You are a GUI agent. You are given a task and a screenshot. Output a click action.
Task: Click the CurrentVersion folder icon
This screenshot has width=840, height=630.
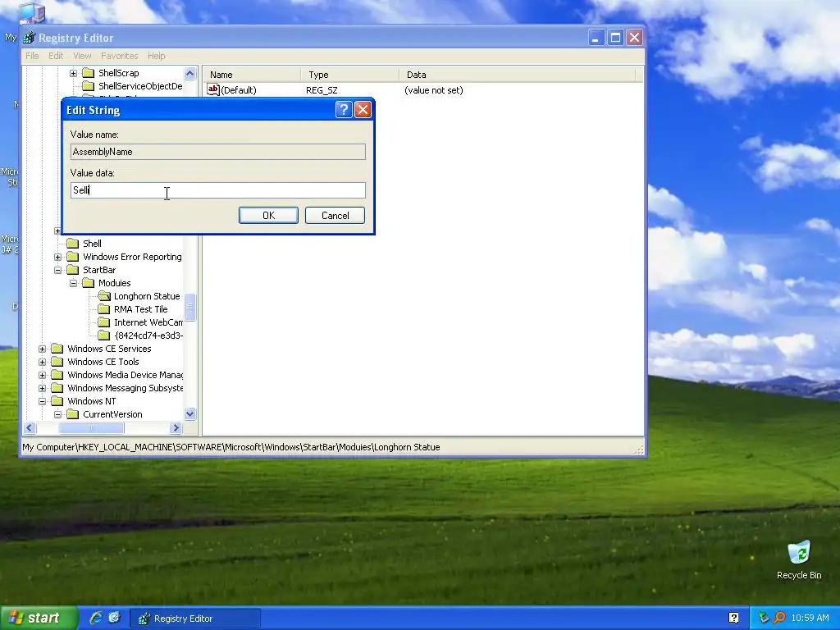73,414
